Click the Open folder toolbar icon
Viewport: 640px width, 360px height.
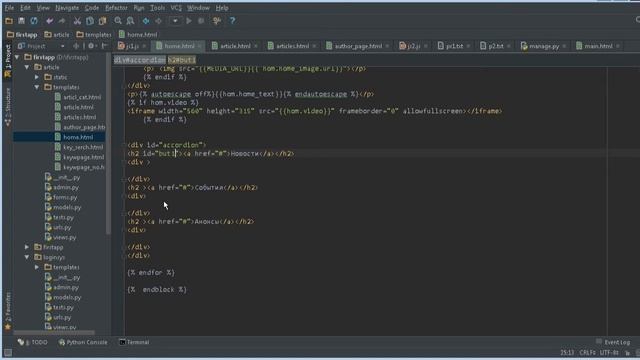[x=9, y=20]
